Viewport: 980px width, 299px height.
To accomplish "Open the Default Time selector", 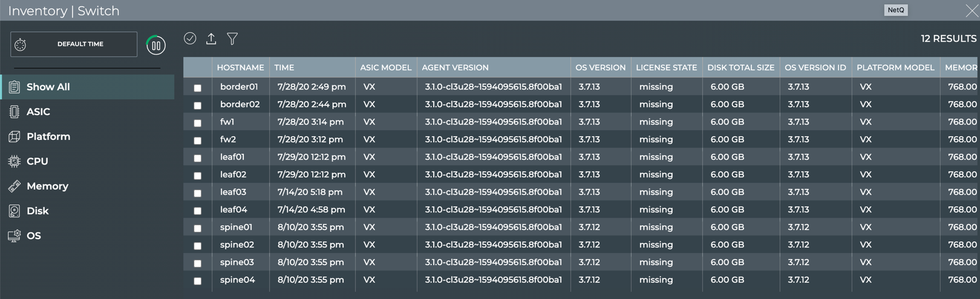I will pos(74,44).
